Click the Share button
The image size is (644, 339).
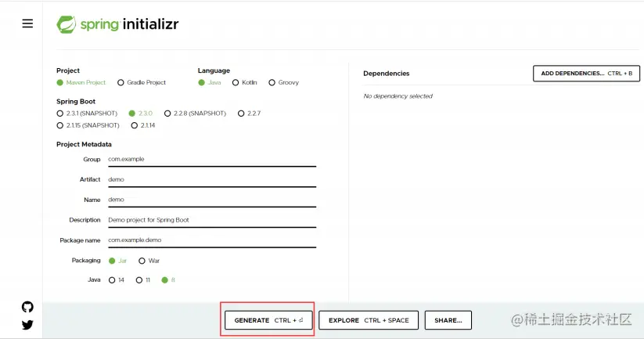(x=448, y=320)
